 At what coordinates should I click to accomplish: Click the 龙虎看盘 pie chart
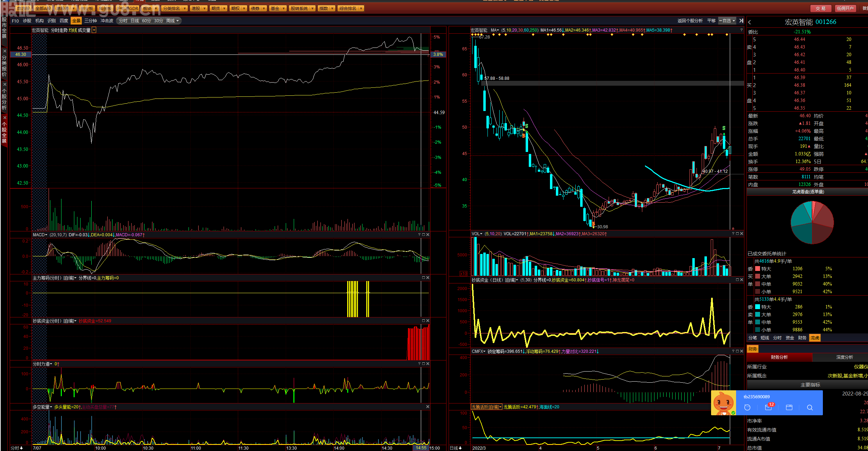click(812, 222)
